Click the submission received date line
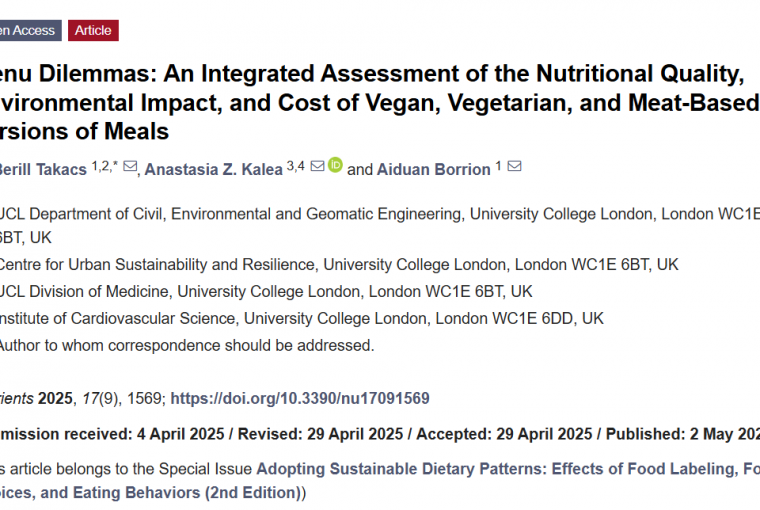Image resolution: width=760 pixels, height=510 pixels. coord(380,434)
